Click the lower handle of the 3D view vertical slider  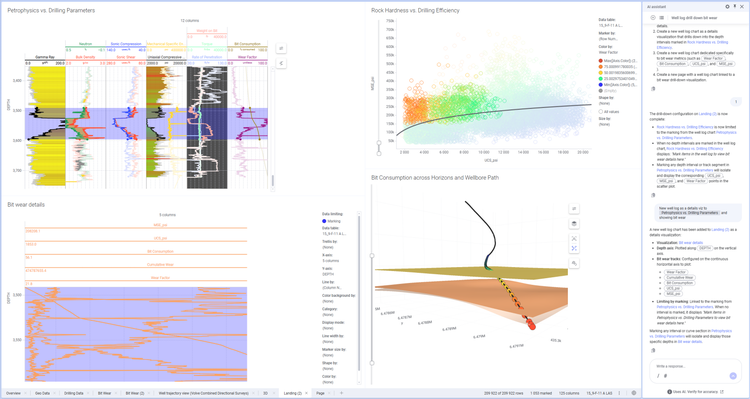click(x=372, y=363)
